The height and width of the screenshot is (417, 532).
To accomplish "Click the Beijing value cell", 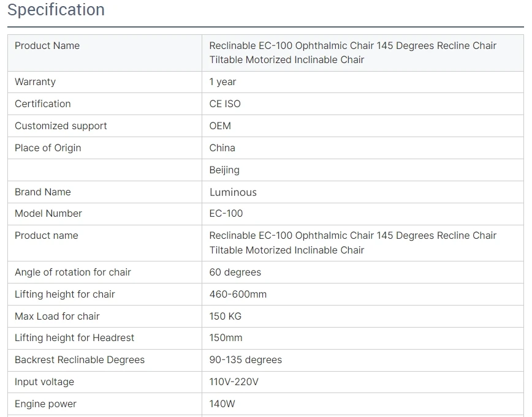I will (363, 170).
